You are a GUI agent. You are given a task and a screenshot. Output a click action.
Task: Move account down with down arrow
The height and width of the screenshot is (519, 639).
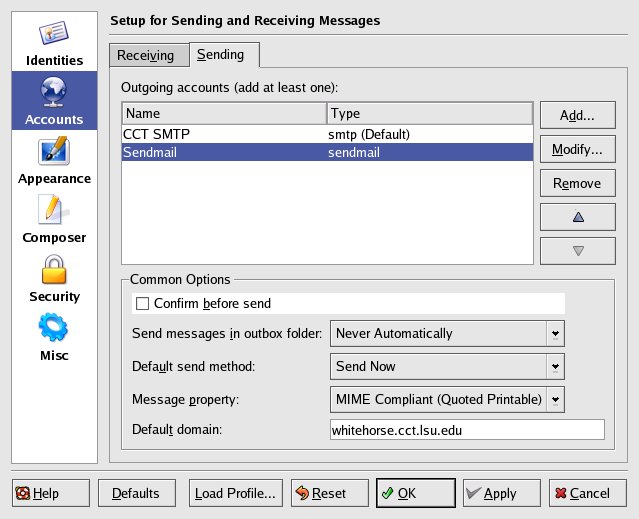(577, 251)
